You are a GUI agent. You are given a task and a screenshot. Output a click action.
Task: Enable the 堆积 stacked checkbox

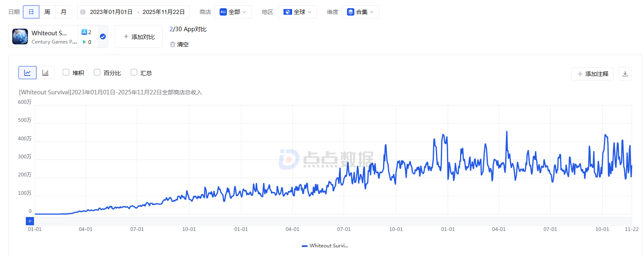[66, 73]
